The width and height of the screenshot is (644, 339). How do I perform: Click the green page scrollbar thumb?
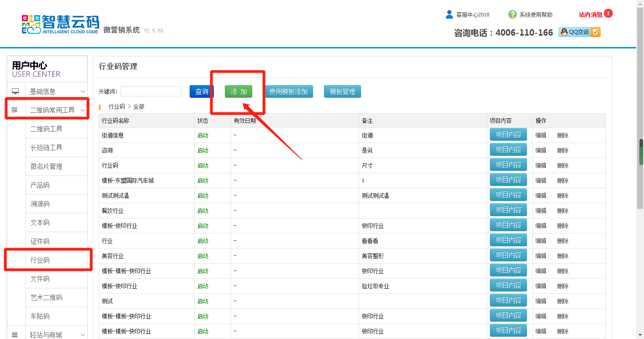click(641, 152)
